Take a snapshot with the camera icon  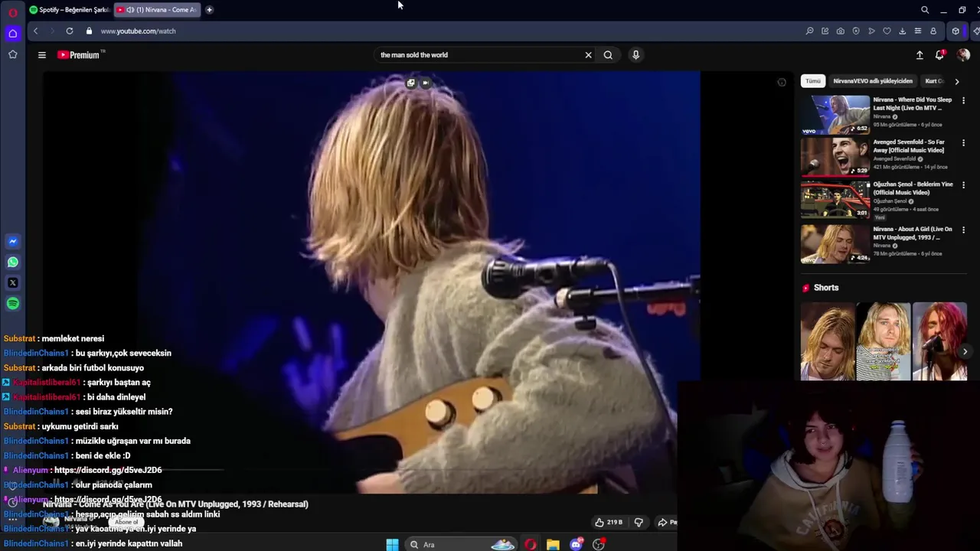pos(841,31)
